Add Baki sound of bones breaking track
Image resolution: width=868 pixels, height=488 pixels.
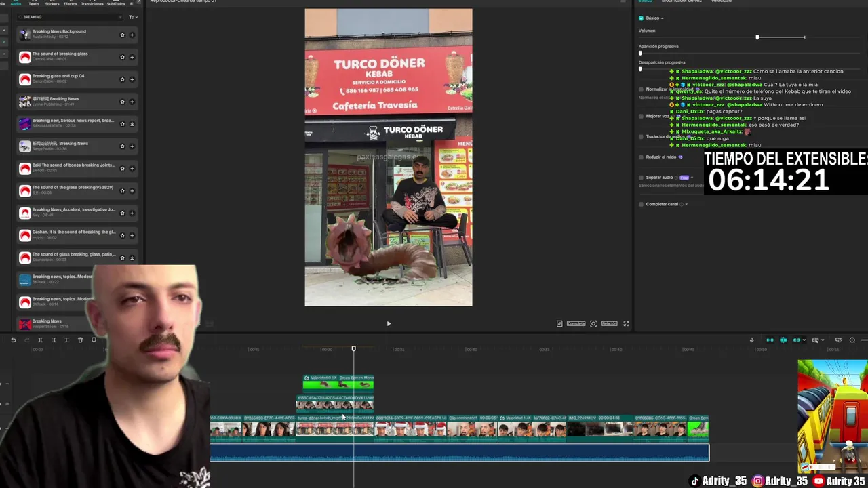coord(132,169)
